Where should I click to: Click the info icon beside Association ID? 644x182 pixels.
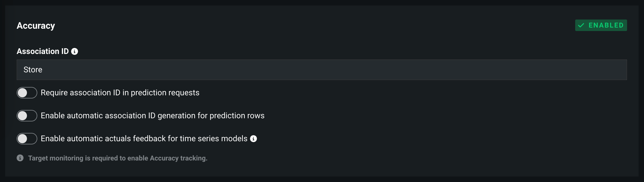75,51
